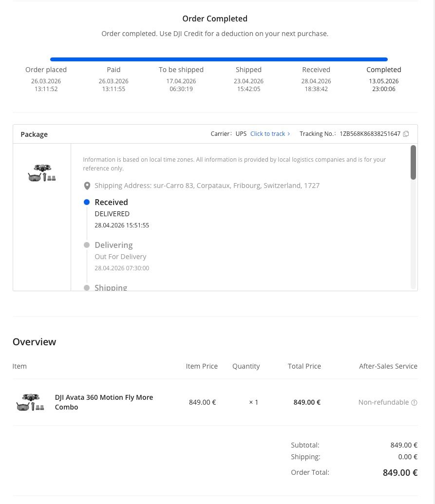This screenshot has height=504, width=435.
Task: Click the 23.04.2026 shipped date
Action: point(248,81)
